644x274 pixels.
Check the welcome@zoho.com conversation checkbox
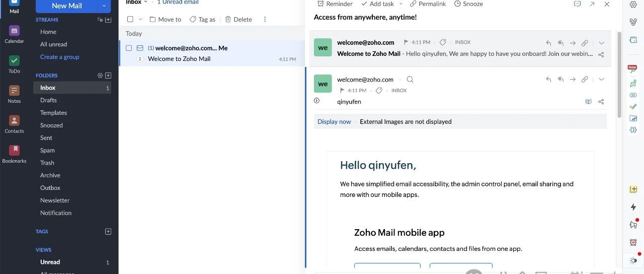click(129, 48)
